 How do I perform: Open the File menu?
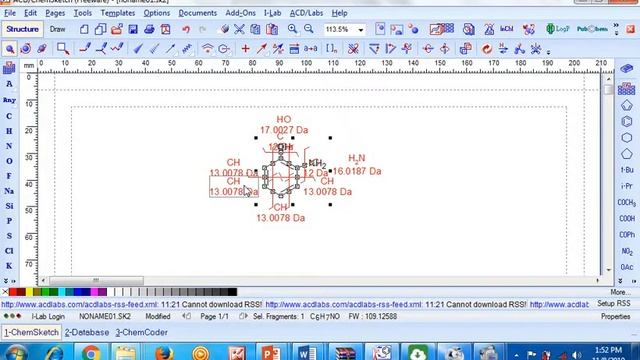tap(10, 13)
